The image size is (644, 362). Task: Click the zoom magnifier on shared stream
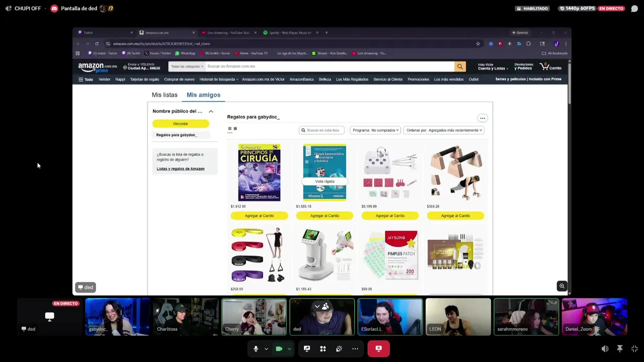[x=562, y=286]
